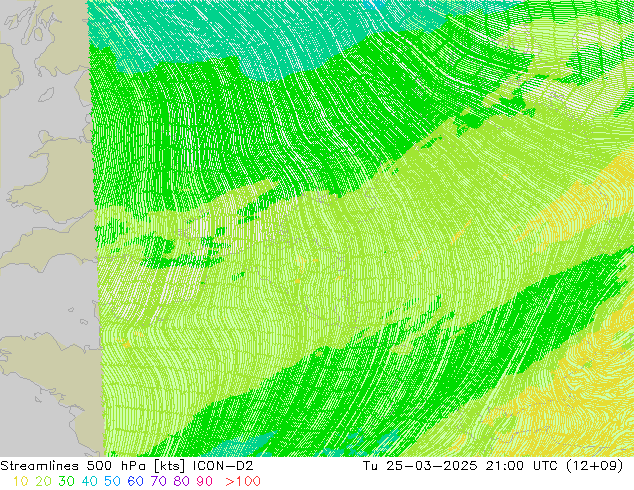Click the yellow '10' legend value
The image size is (634, 490).
point(21,481)
